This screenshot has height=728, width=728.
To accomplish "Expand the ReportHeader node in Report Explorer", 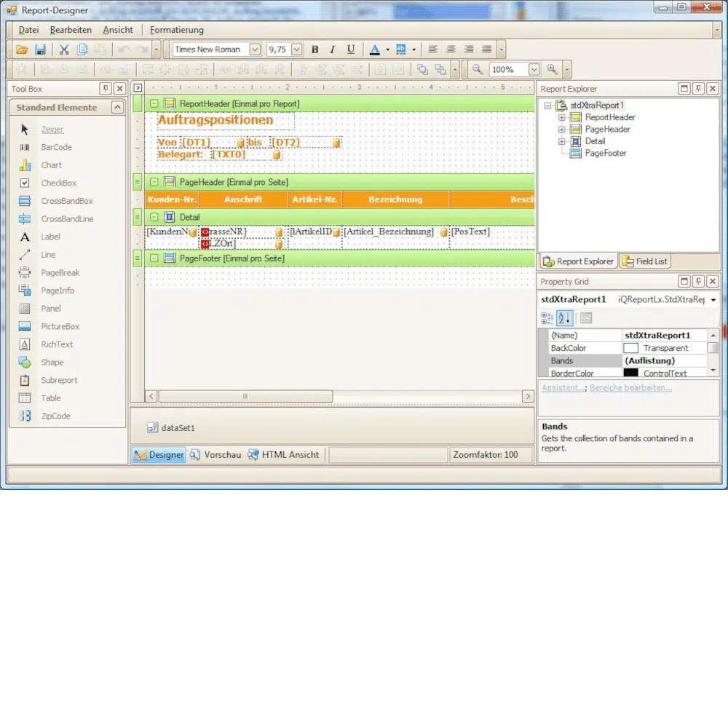I will (x=562, y=117).
